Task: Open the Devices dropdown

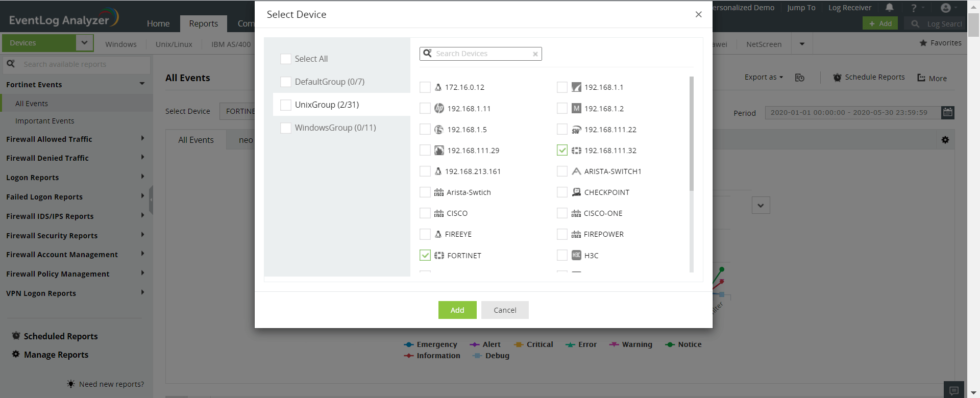Action: pyautogui.click(x=85, y=43)
